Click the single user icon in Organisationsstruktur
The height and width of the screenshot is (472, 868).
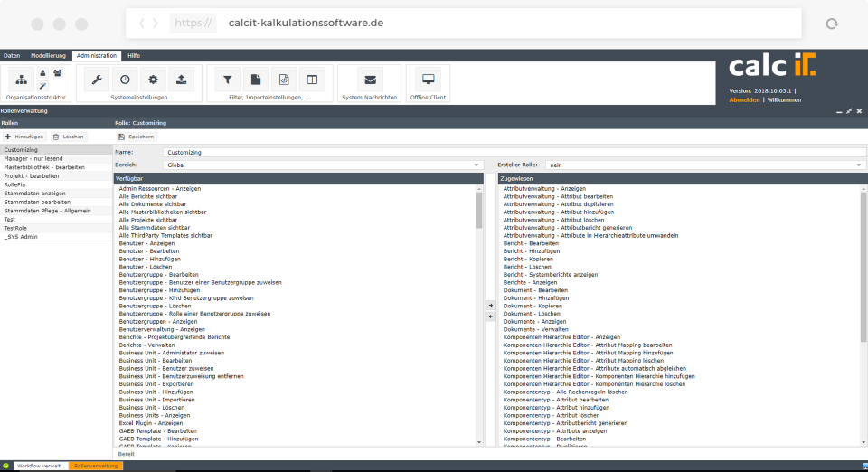pos(42,73)
